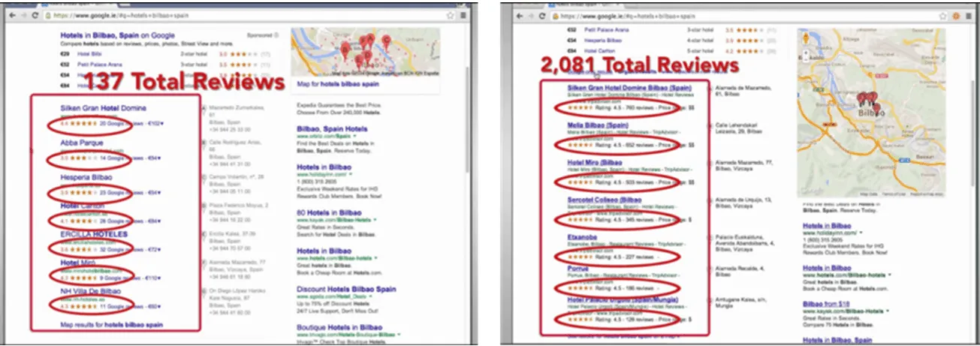
Task: Open the 'Melia Bilbao (Spain)' result
Action: tap(597, 124)
